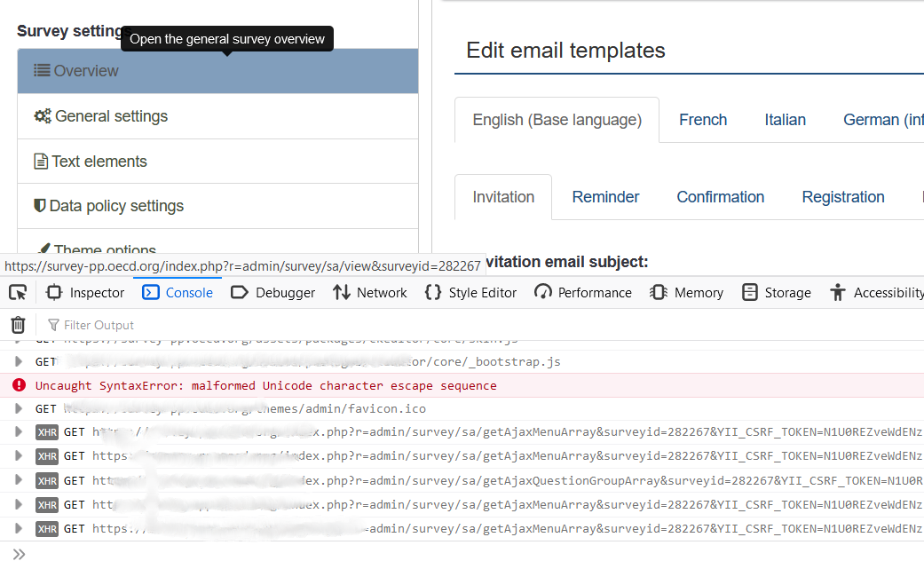Open General settings in sidebar

[111, 116]
